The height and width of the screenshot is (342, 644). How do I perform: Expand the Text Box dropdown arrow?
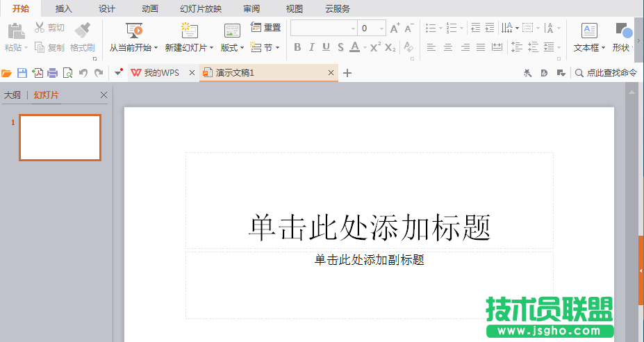point(603,48)
